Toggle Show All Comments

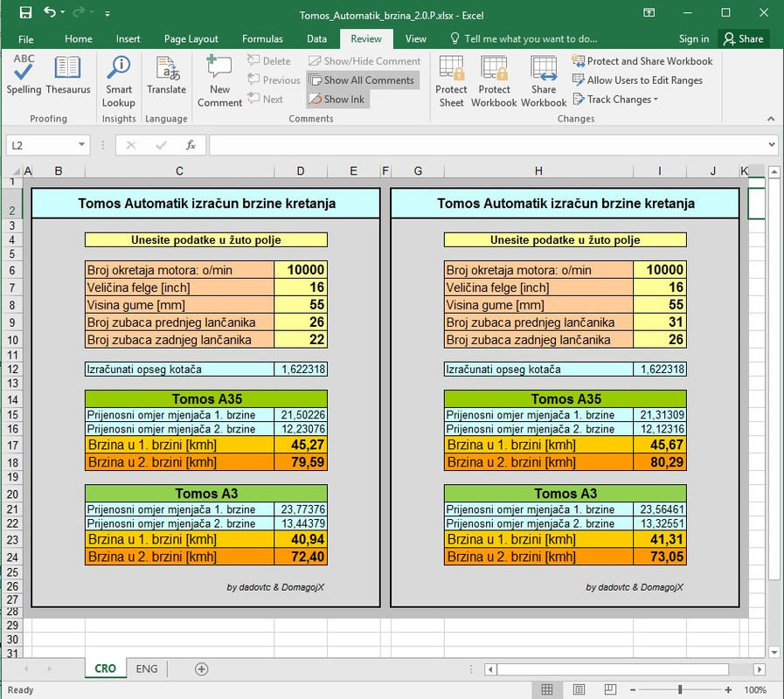pyautogui.click(x=362, y=80)
